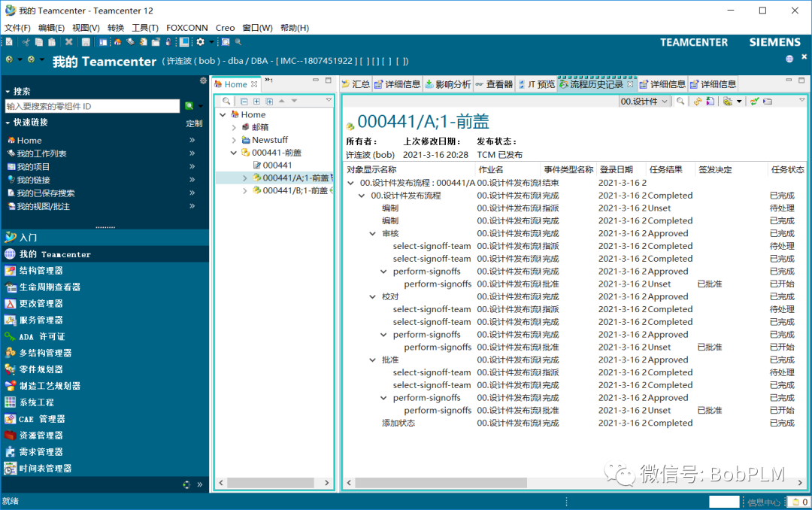
Task: Click the gear settings icon in top toolbar
Action: click(x=201, y=42)
